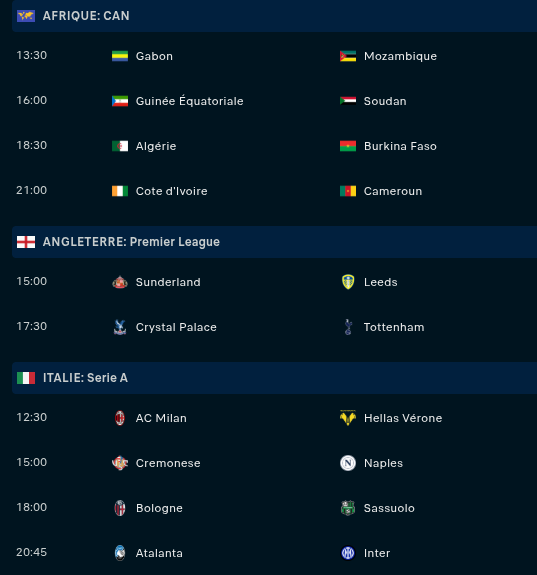The height and width of the screenshot is (575, 537).
Task: Open the ITALIE: Serie A header
Action: click(274, 378)
